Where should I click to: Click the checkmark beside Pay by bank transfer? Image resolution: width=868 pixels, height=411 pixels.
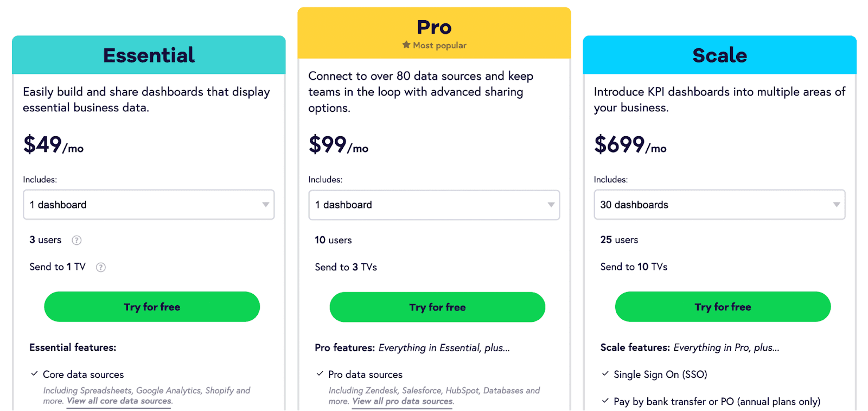click(605, 401)
